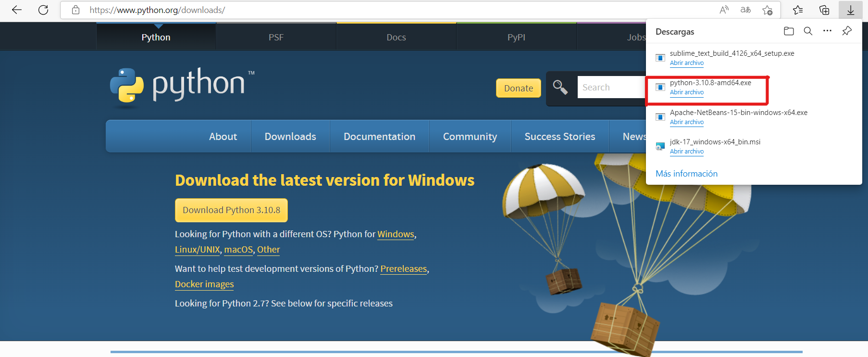Open the Success Stories menu

(560, 137)
